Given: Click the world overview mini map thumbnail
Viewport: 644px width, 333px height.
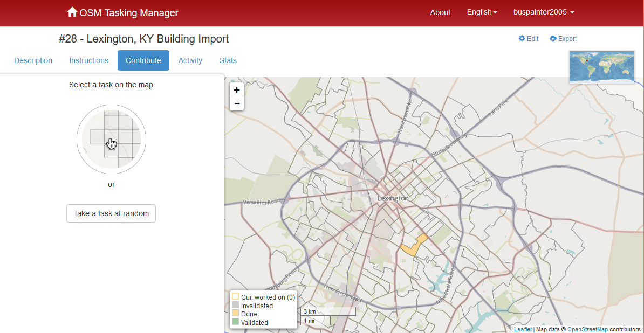Looking at the screenshot, I should click(x=602, y=67).
